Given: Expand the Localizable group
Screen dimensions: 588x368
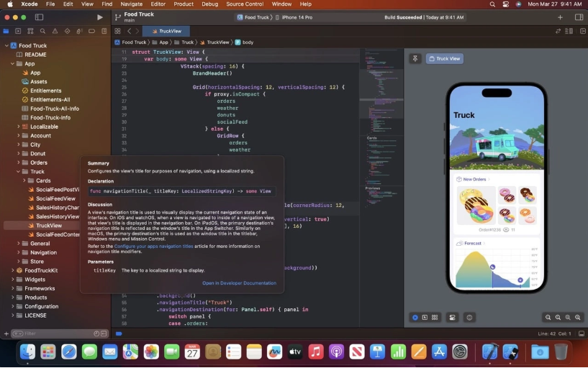Looking at the screenshot, I should [x=19, y=126].
